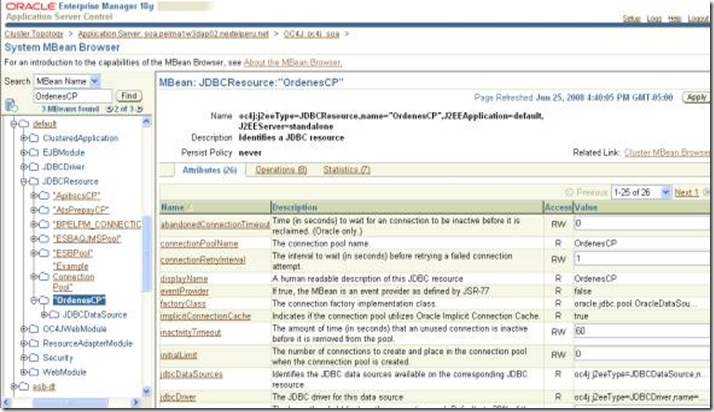This screenshot has height=412, width=714.
Task: Open the Cluster MBean Browser related link
Action: coord(667,153)
